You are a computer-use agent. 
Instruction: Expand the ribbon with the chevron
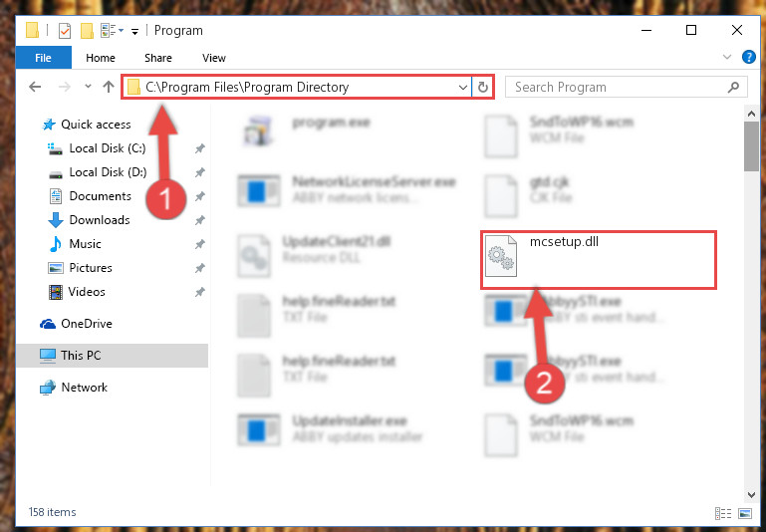click(x=727, y=57)
